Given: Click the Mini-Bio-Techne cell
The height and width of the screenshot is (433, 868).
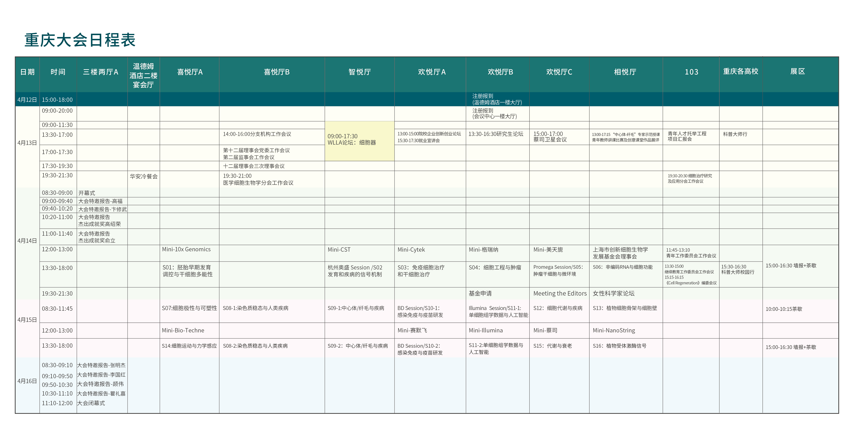Looking at the screenshot, I should click(x=183, y=331).
